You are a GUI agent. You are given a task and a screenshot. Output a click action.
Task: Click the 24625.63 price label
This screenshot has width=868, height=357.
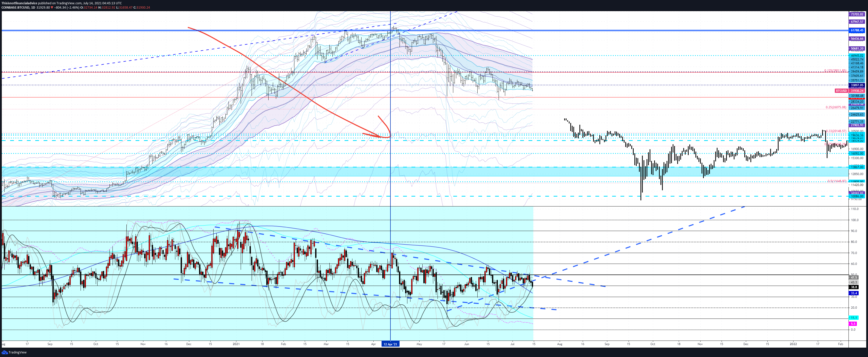[x=857, y=115]
